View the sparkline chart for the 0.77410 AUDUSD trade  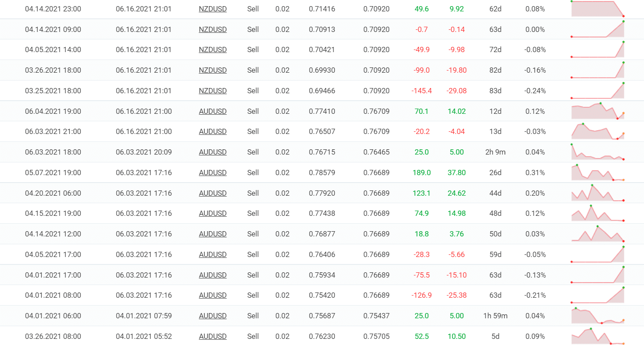coord(598,111)
